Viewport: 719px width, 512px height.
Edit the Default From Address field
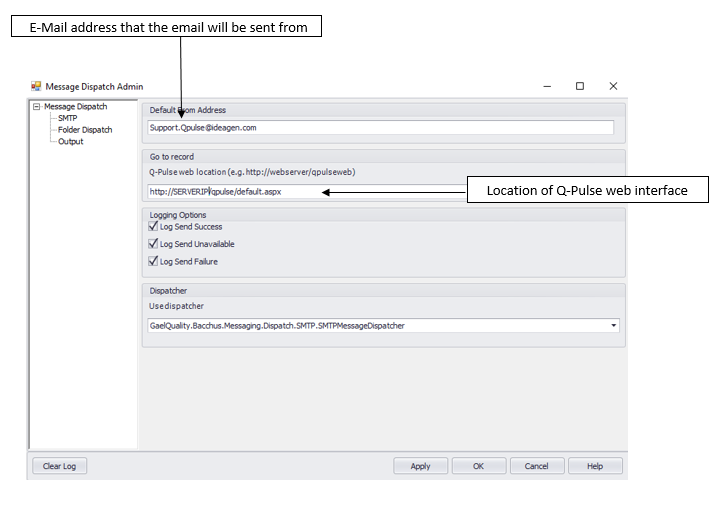[381, 128]
